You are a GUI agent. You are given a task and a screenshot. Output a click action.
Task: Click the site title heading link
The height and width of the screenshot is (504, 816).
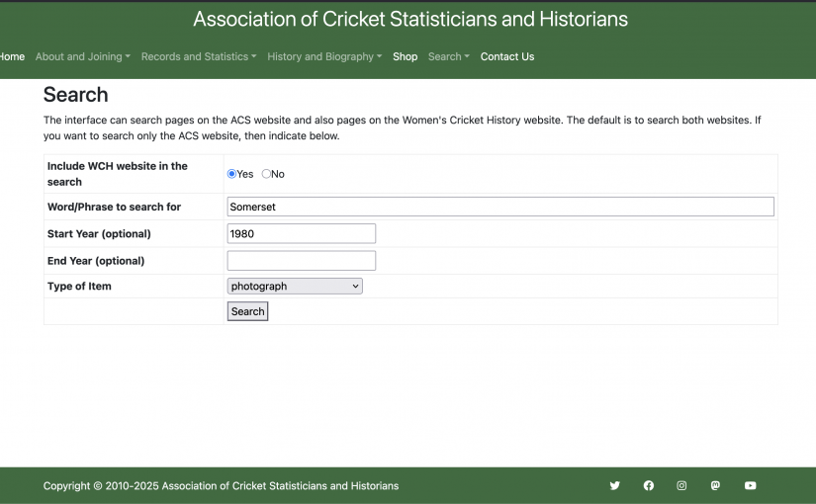click(410, 19)
